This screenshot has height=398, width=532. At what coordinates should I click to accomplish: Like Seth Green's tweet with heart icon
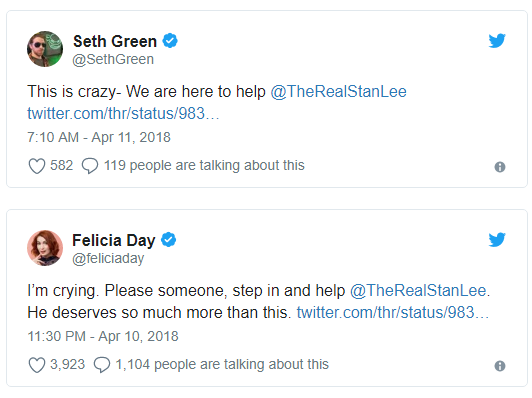37,166
